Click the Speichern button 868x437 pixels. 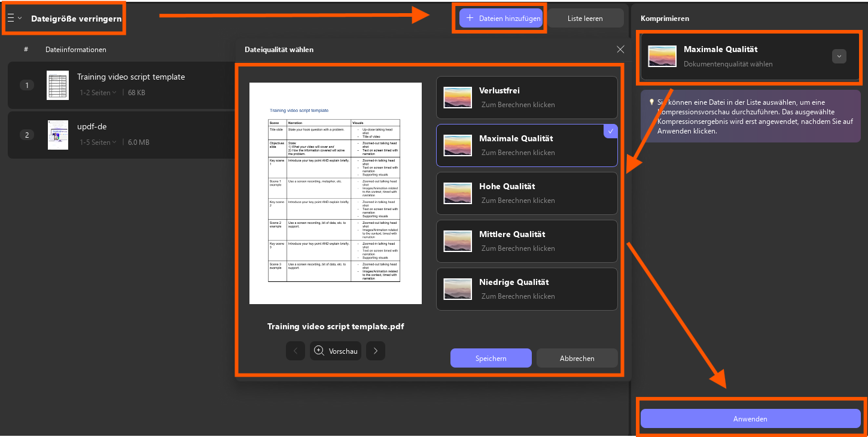(491, 358)
